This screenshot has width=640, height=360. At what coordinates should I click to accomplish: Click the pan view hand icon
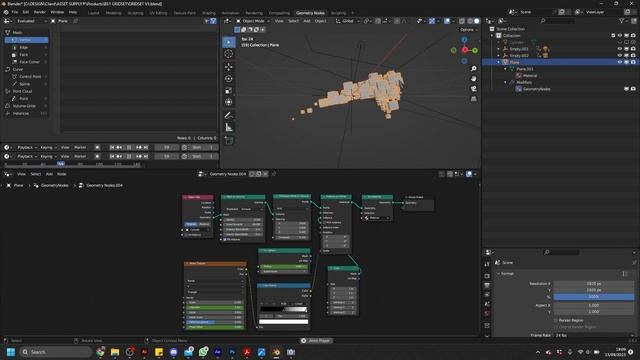point(473,78)
